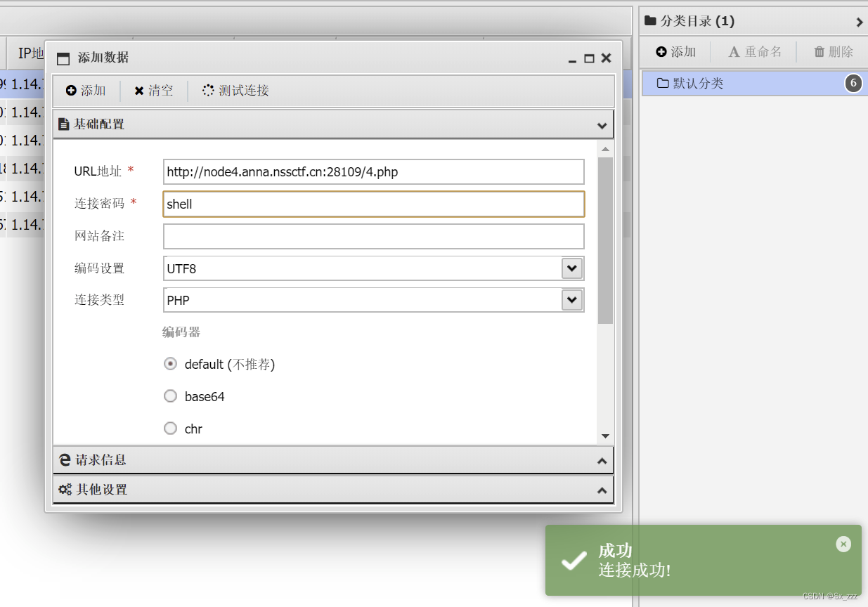Expand the 其他设置 section

click(602, 490)
